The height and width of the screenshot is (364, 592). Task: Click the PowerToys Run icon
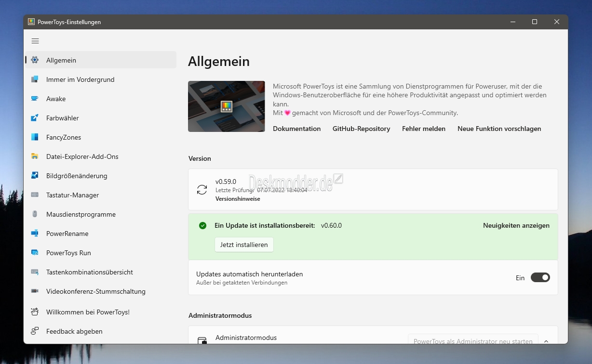[x=35, y=253]
